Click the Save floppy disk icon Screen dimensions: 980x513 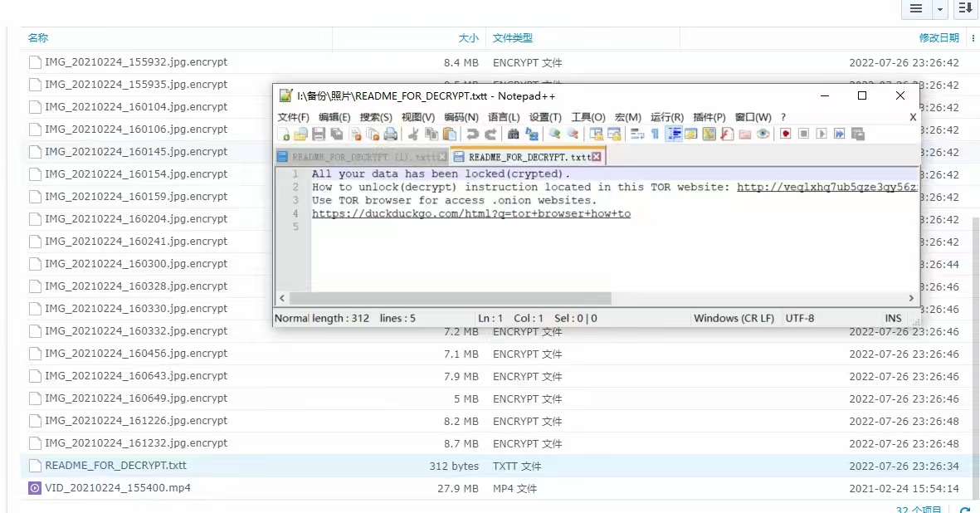point(318,134)
